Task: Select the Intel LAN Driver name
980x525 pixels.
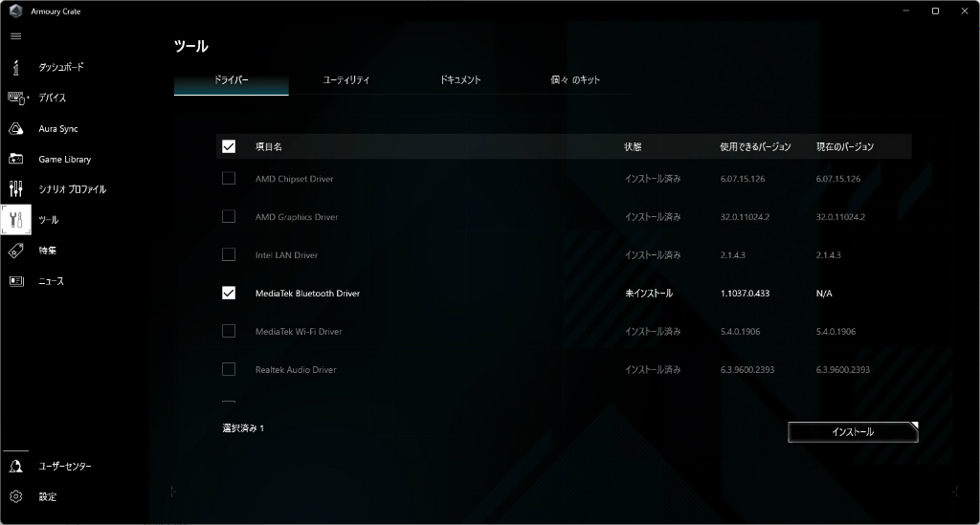Action: pyautogui.click(x=286, y=254)
